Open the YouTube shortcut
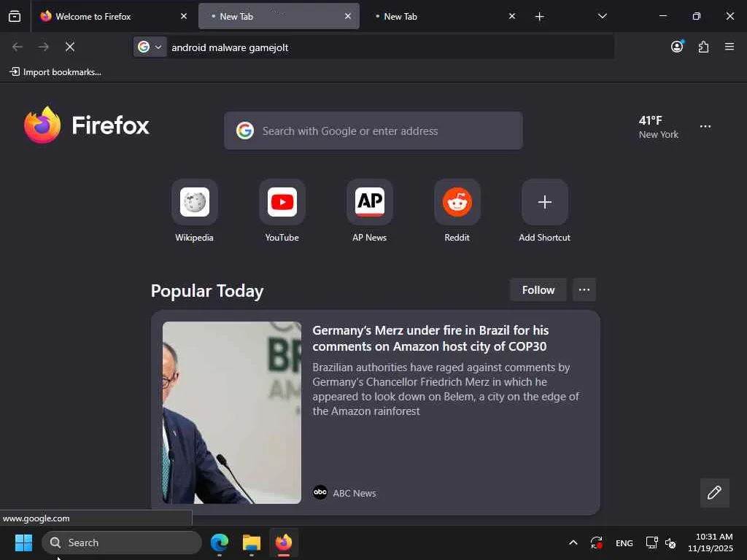This screenshot has width=747, height=560. 282,211
